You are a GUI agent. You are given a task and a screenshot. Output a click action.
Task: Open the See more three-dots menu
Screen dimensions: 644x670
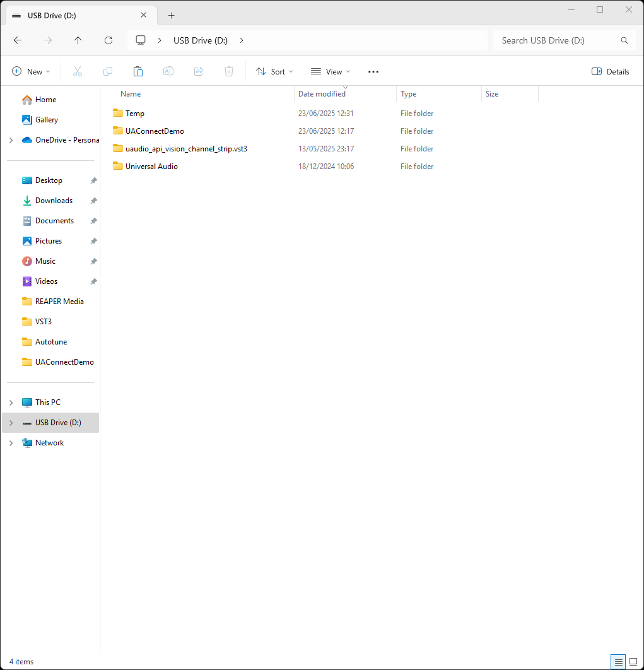tap(373, 72)
